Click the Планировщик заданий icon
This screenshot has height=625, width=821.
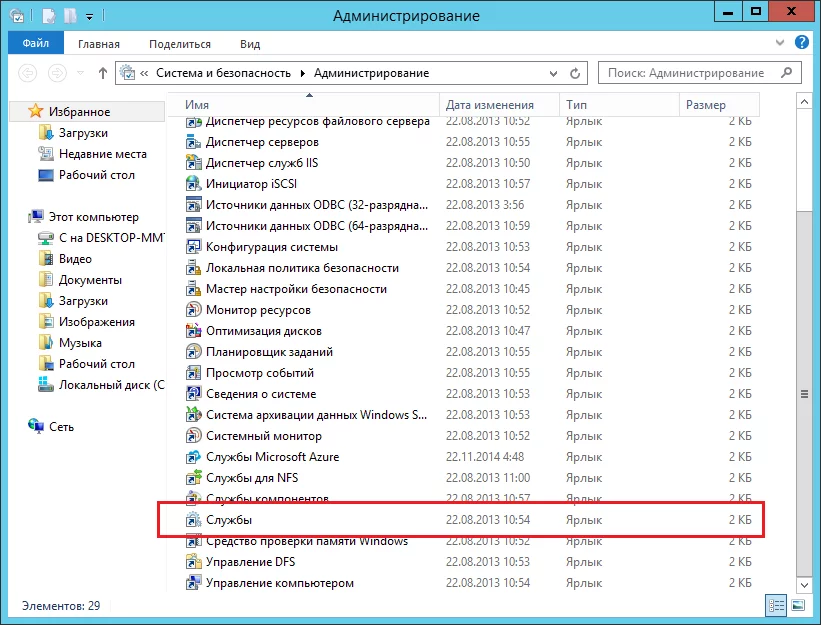pos(194,352)
